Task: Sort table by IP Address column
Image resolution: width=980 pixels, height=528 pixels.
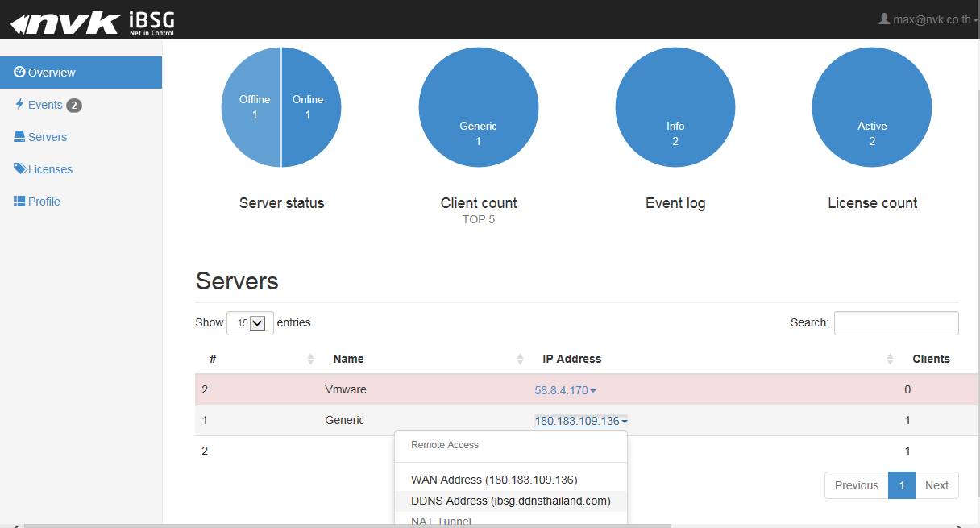Action: tap(714, 359)
